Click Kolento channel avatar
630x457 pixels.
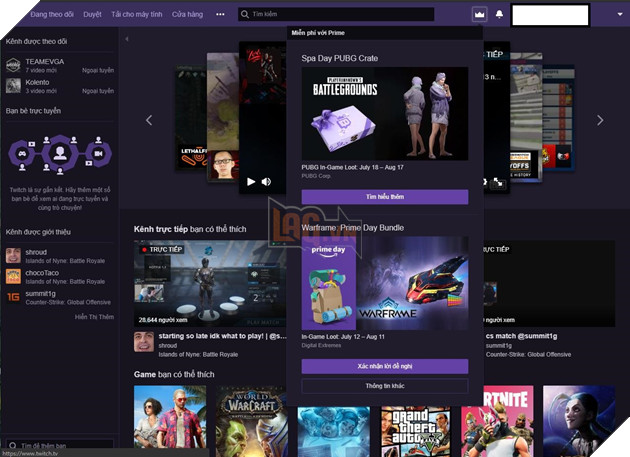13,86
